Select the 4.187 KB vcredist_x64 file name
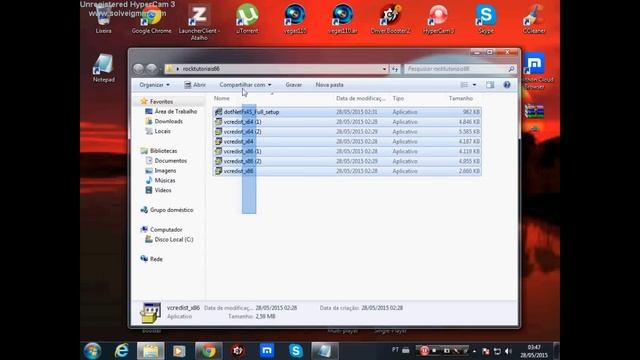The image size is (640, 360). tap(238, 142)
